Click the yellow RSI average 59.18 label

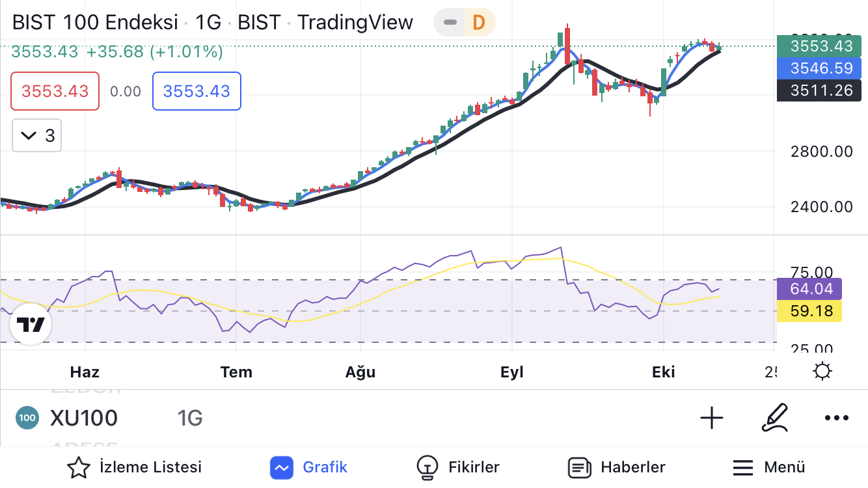(810, 311)
